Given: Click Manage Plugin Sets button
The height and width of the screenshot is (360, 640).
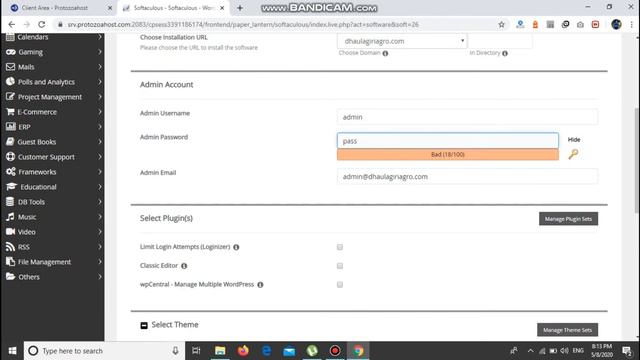Looking at the screenshot, I should tap(568, 219).
